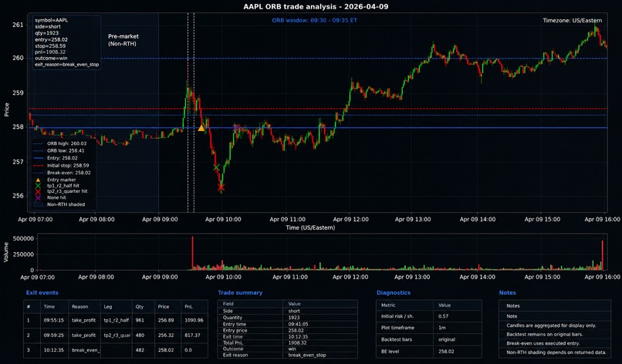The image size is (622, 364).
Task: Click the ORB low: 258.41 legend entry
Action: pyautogui.click(x=66, y=150)
